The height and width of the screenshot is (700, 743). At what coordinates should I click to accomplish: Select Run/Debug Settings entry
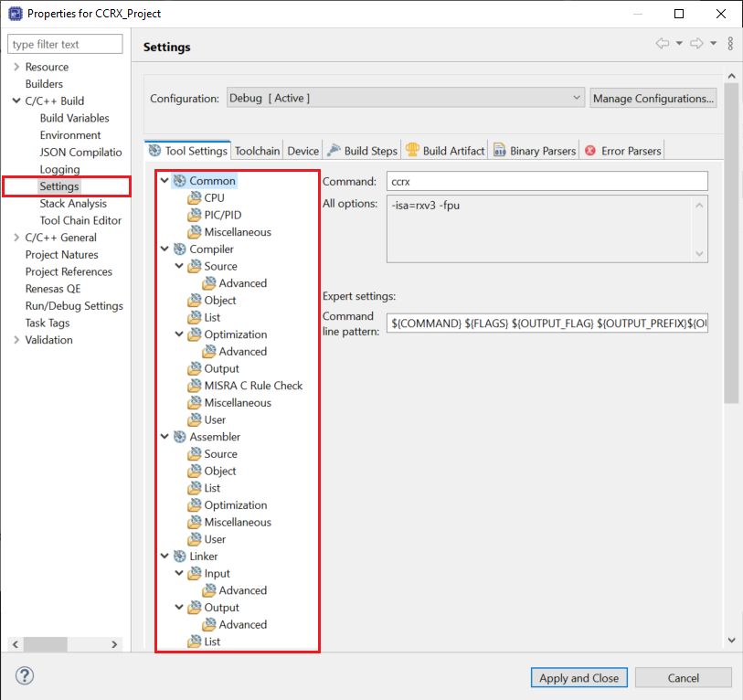[74, 306]
